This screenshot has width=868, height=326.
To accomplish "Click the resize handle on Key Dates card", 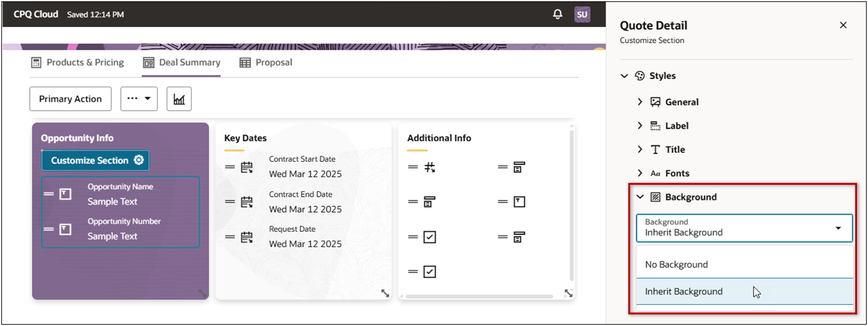I will coord(385,294).
